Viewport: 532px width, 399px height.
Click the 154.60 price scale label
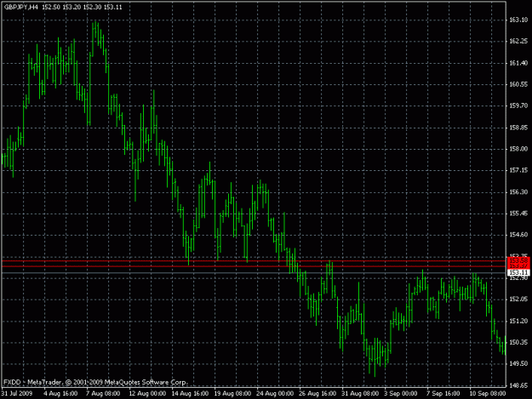pos(518,235)
